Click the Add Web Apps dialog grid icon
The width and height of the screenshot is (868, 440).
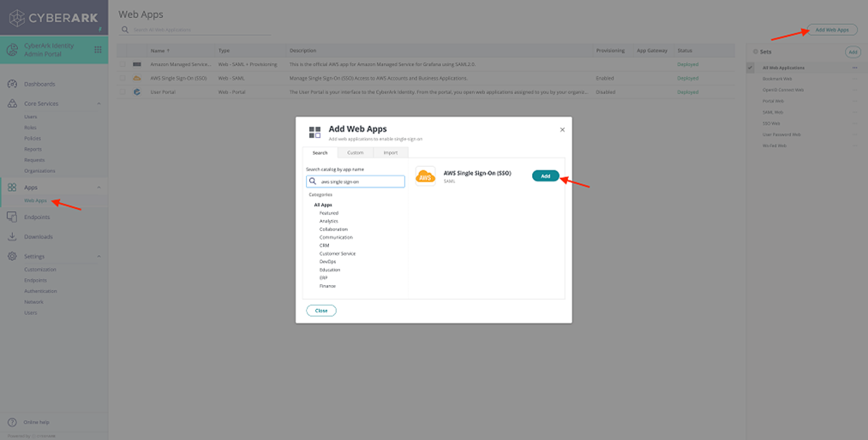pyautogui.click(x=315, y=132)
